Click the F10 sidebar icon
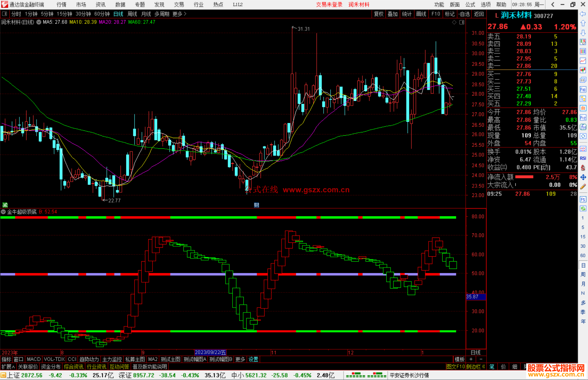This screenshot has width=588, height=380. click(x=583, y=89)
